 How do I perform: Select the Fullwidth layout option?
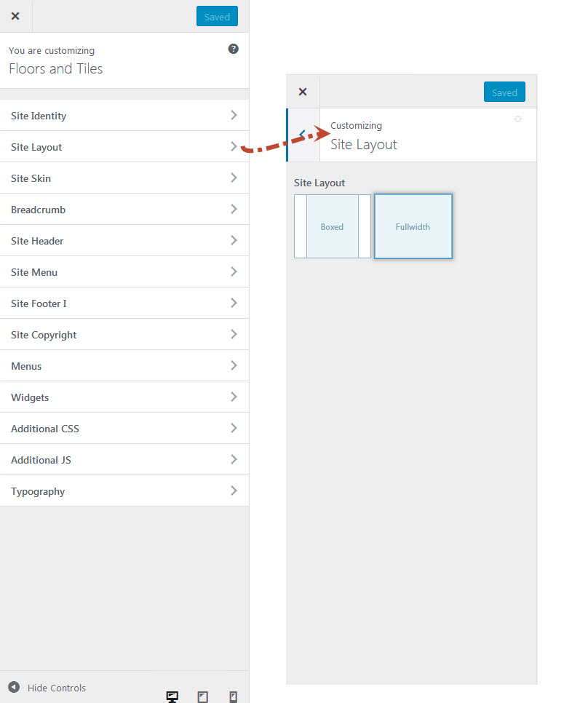413,226
